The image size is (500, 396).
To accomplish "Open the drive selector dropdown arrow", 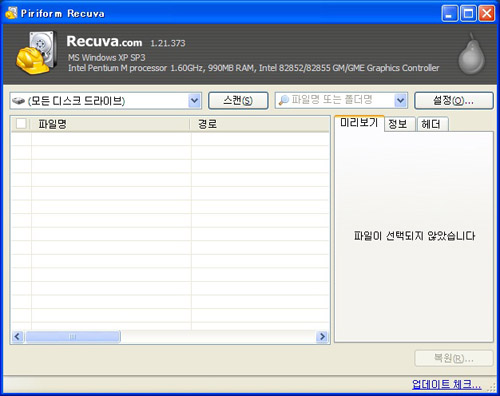I will (194, 101).
